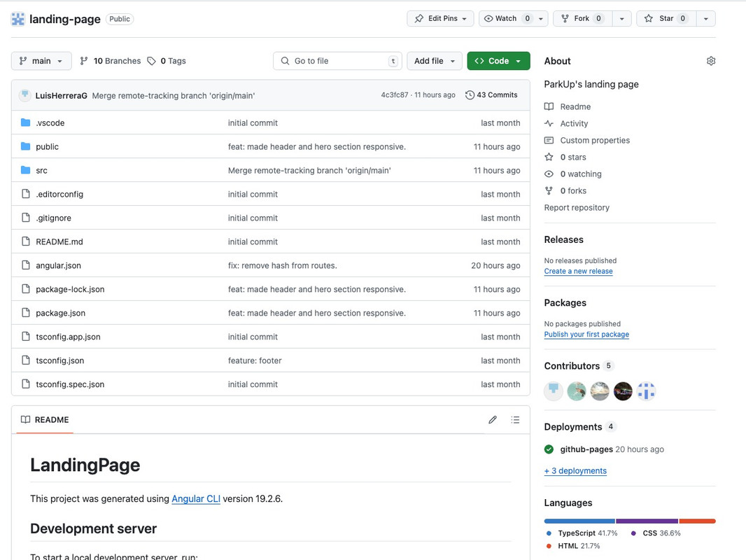Open the Edit Pins dropdown
This screenshot has height=560, width=746.
tap(440, 19)
